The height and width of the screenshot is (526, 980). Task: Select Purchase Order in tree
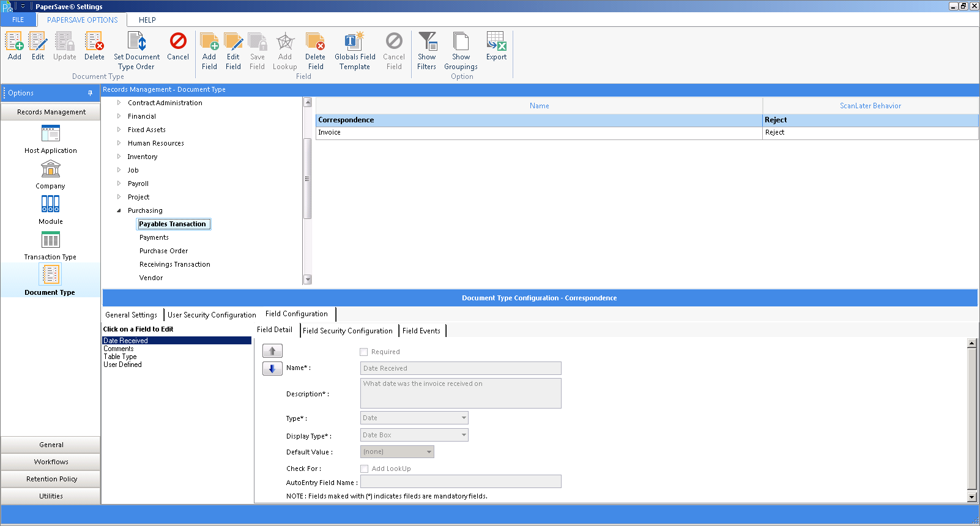pyautogui.click(x=164, y=251)
